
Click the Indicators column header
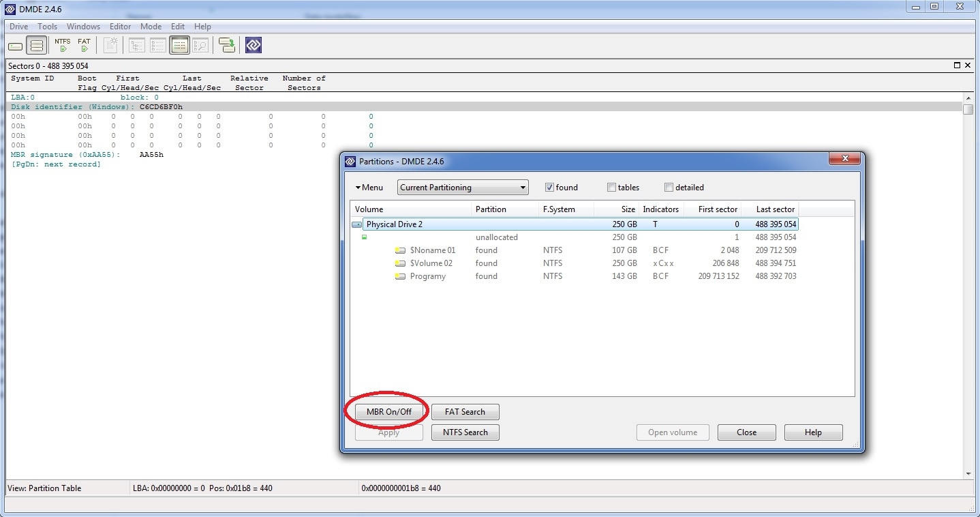[660, 209]
